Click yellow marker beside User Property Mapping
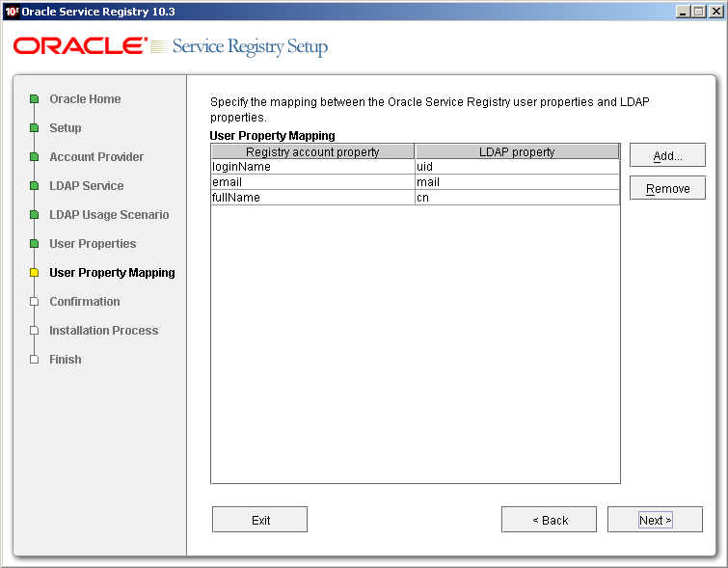The width and height of the screenshot is (728, 568). pos(34,273)
